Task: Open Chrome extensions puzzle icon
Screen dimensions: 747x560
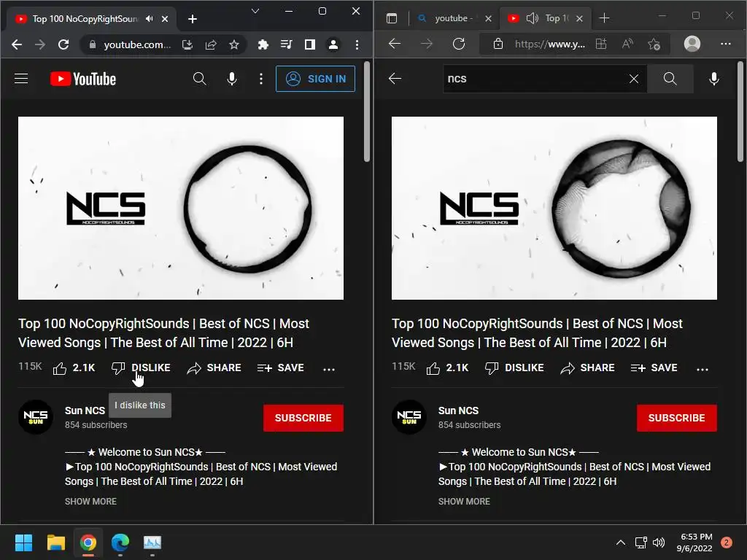Action: [263, 44]
